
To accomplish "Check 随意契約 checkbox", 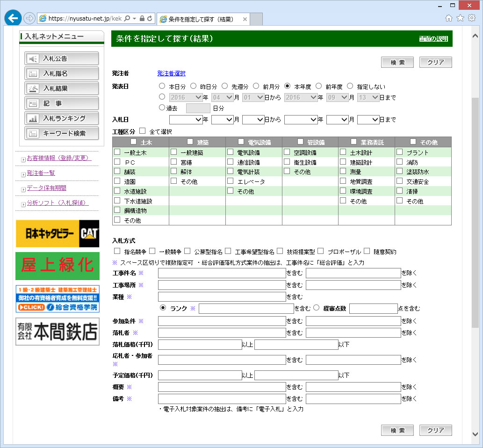I will [367, 251].
